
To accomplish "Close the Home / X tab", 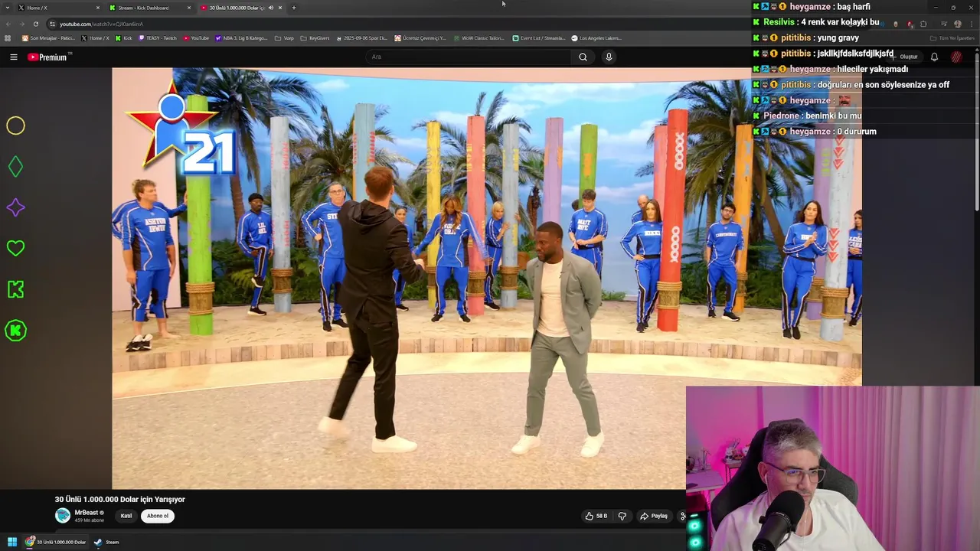I will coord(98,8).
